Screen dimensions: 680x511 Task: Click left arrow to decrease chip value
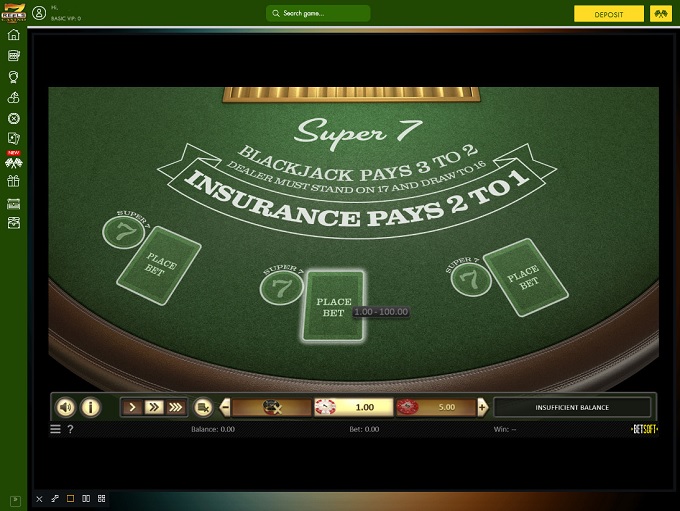[225, 407]
